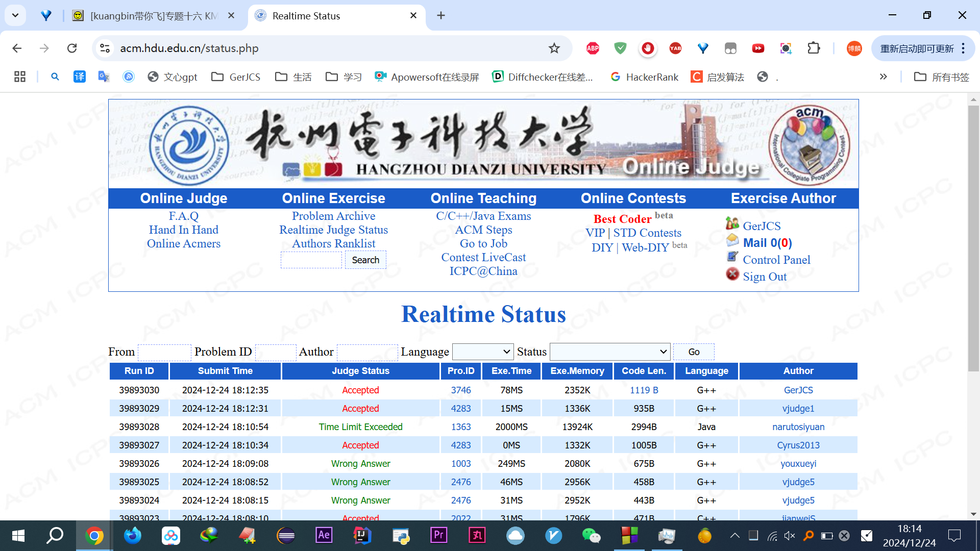Screen dimensions: 980x551
Task: Open the tab search chevron dropdown
Action: pyautogui.click(x=15, y=15)
